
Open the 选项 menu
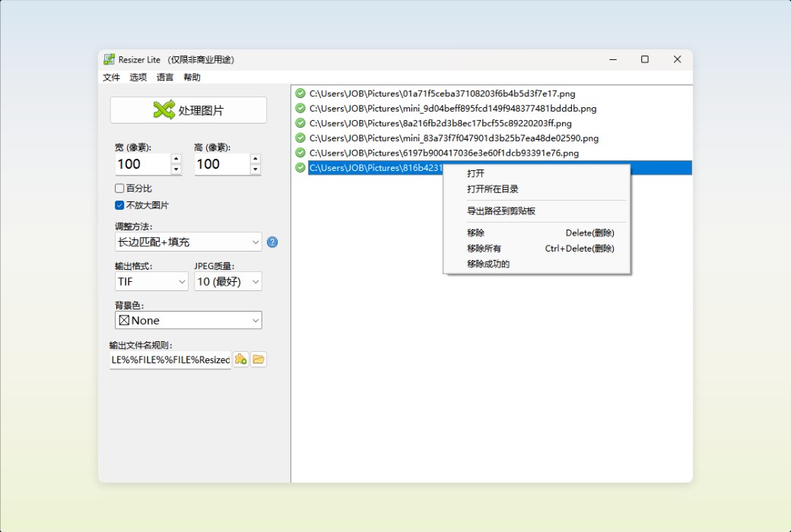coord(138,77)
